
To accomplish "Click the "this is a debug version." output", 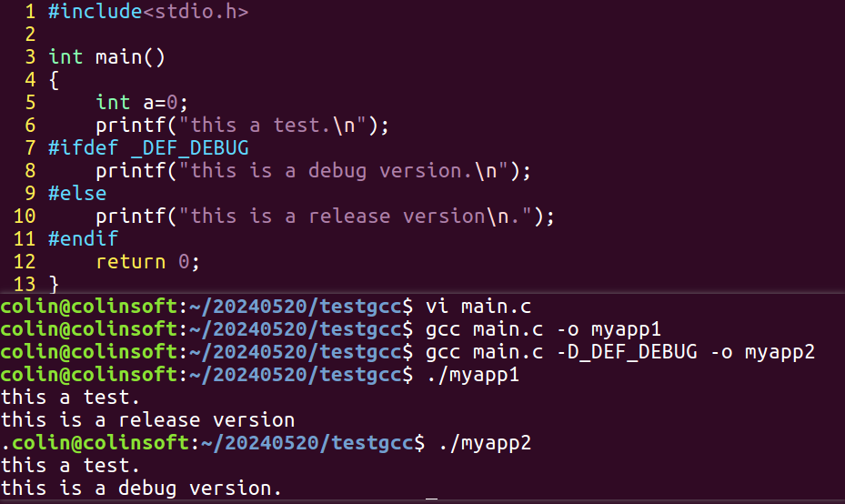I will pyautogui.click(x=141, y=489).
